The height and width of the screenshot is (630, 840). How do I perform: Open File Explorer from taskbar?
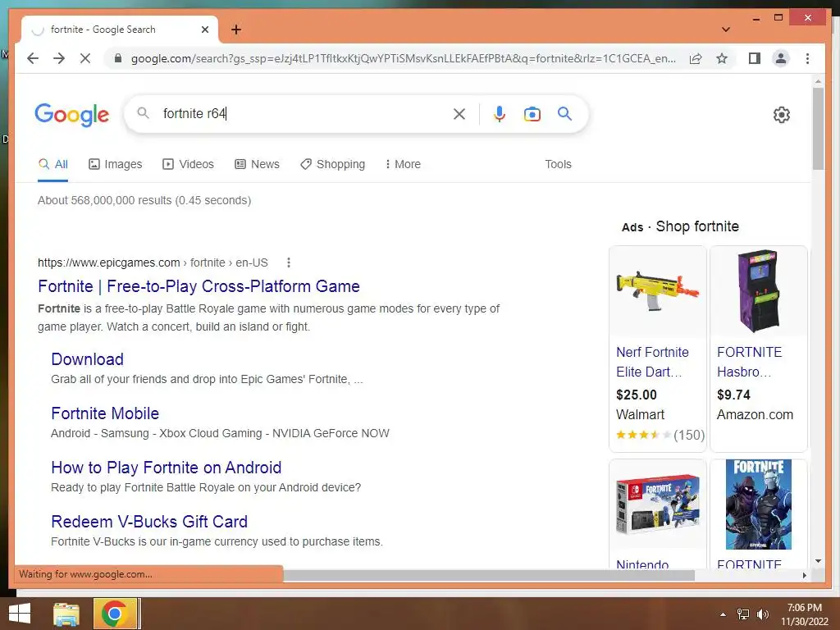coord(66,614)
